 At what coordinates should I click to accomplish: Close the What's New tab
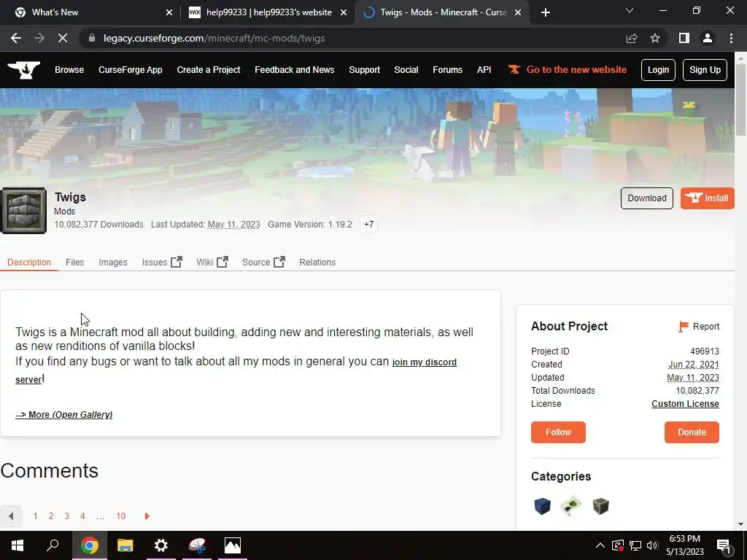point(169,12)
